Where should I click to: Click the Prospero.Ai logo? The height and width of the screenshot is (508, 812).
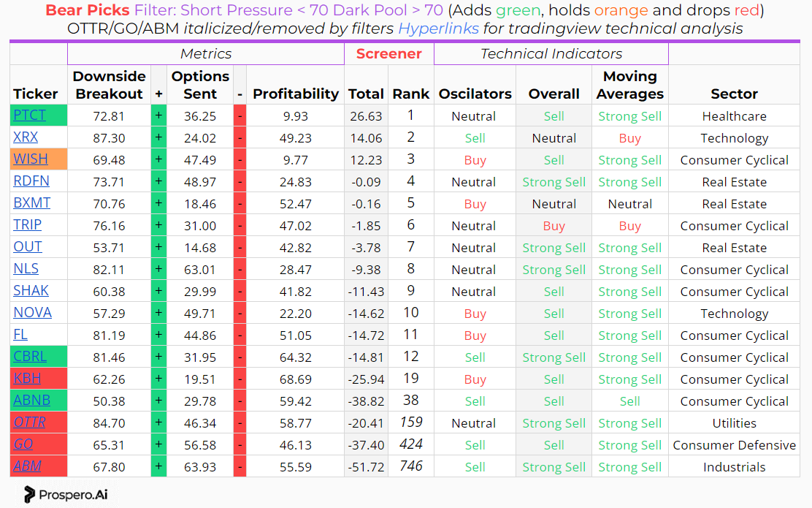click(66, 495)
